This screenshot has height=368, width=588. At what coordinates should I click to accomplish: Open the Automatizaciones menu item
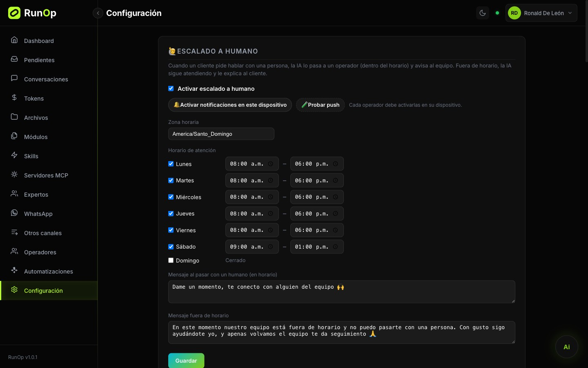click(49, 271)
